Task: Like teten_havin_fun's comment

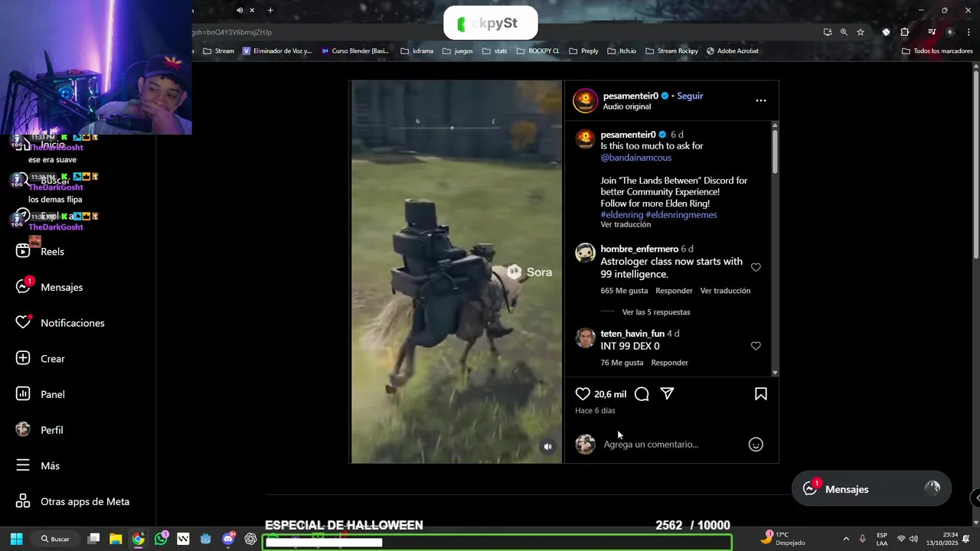Action: pos(756,346)
